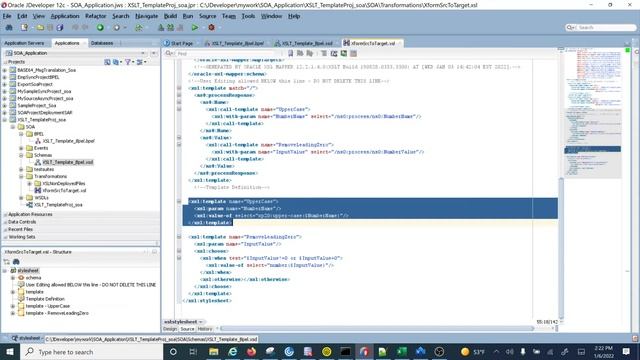
Task: Select XformSrcToTarget.xsl in project tree
Action: click(64, 191)
